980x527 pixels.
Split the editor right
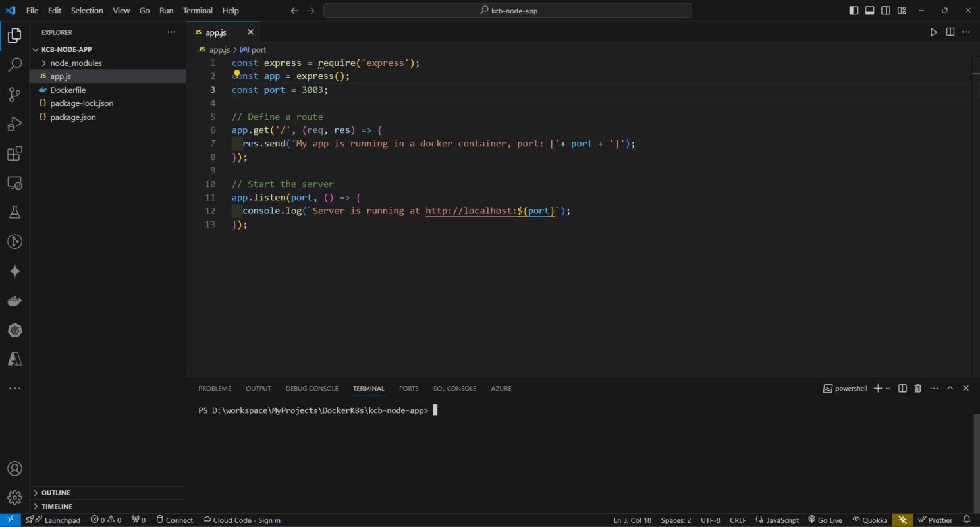pyautogui.click(x=950, y=32)
